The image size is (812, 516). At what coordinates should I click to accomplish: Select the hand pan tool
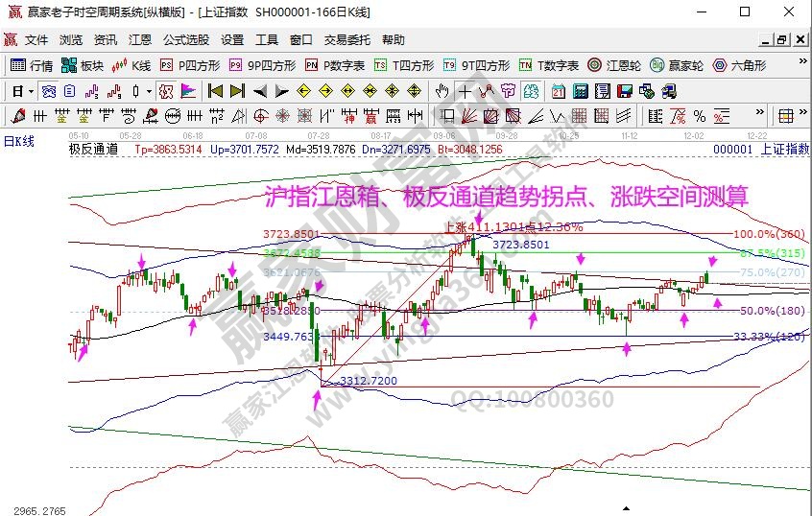442,91
